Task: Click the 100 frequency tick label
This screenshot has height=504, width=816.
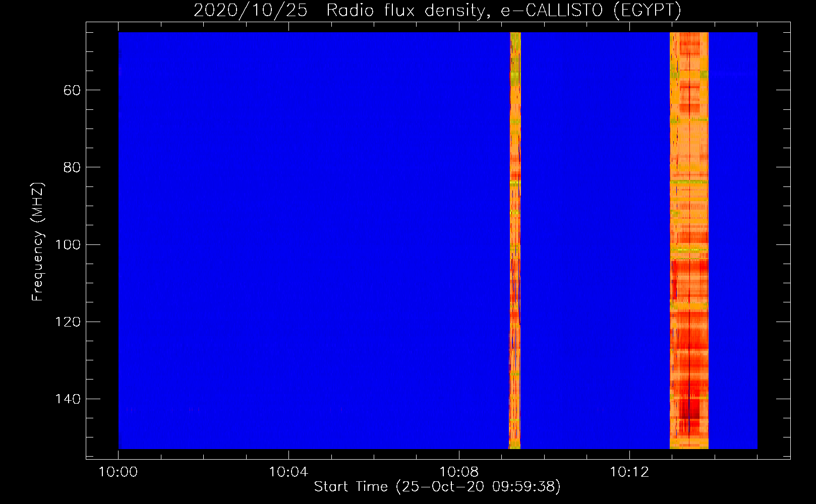Action: tap(68, 244)
